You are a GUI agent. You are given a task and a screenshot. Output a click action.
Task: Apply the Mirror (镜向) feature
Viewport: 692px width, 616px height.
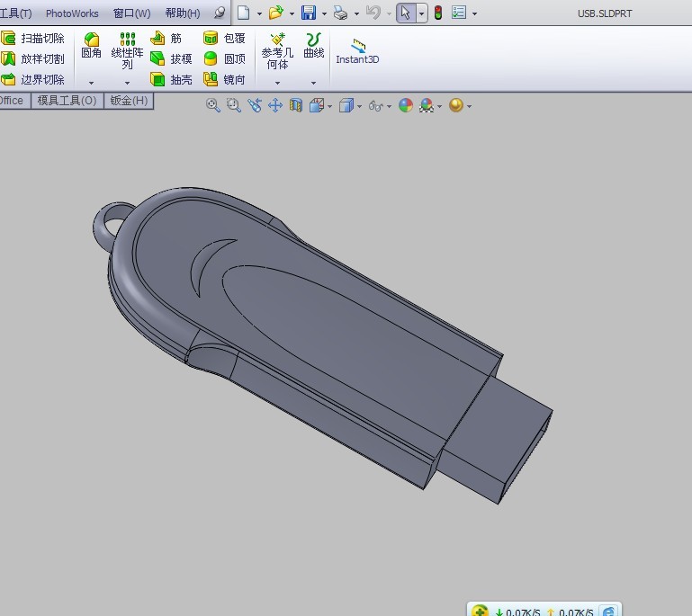click(x=224, y=79)
